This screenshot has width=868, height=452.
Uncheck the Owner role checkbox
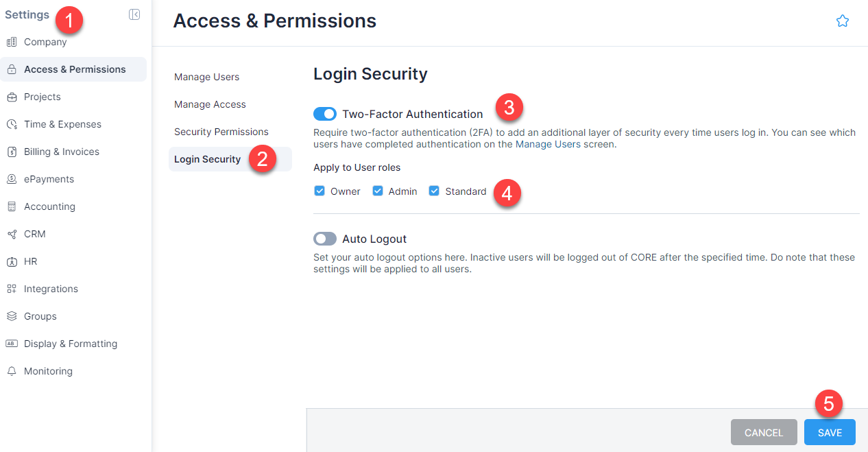click(319, 191)
